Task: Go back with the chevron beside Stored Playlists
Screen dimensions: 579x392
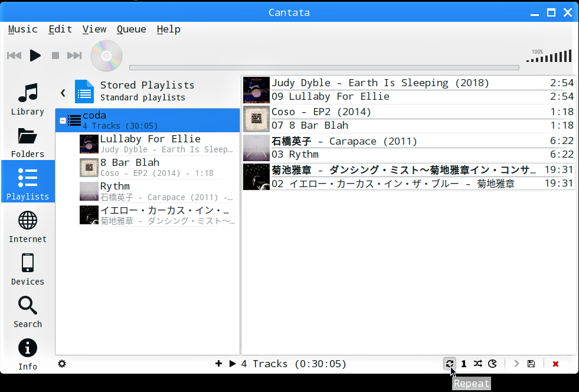Action: coord(63,93)
